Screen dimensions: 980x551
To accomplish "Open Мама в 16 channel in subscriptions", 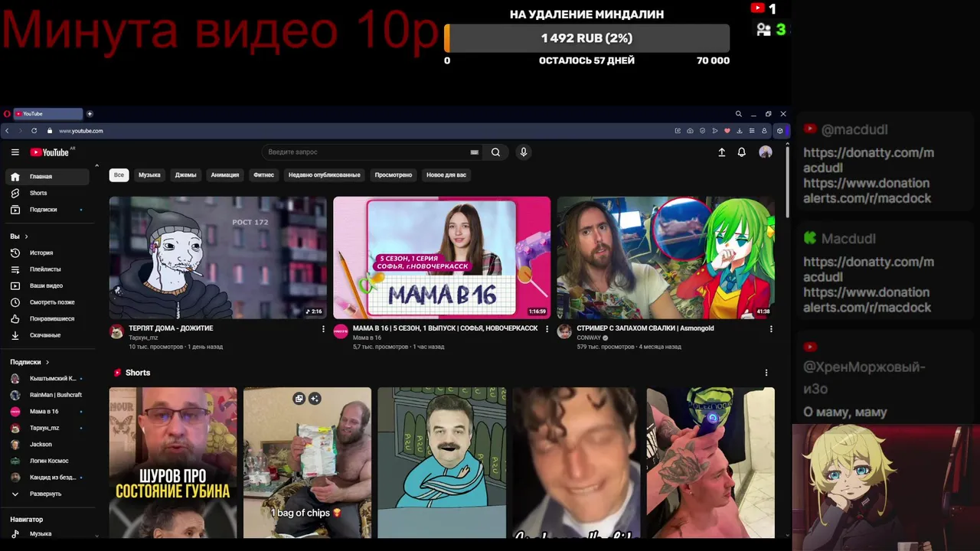I will [x=47, y=412].
